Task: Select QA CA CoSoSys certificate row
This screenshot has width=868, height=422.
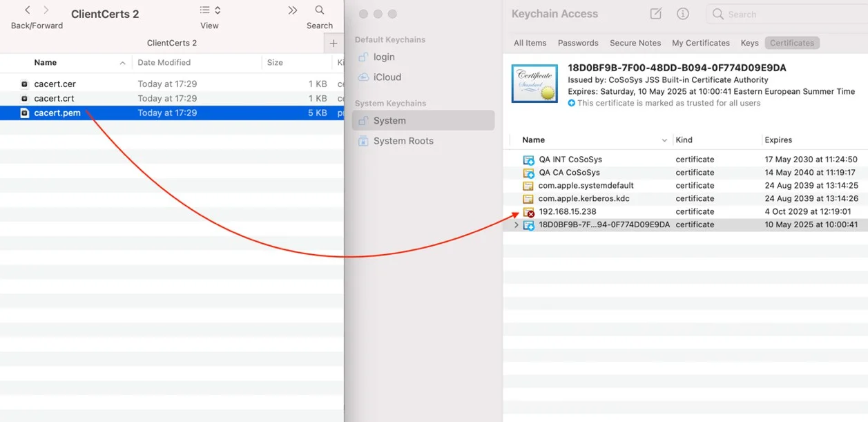Action: 685,173
